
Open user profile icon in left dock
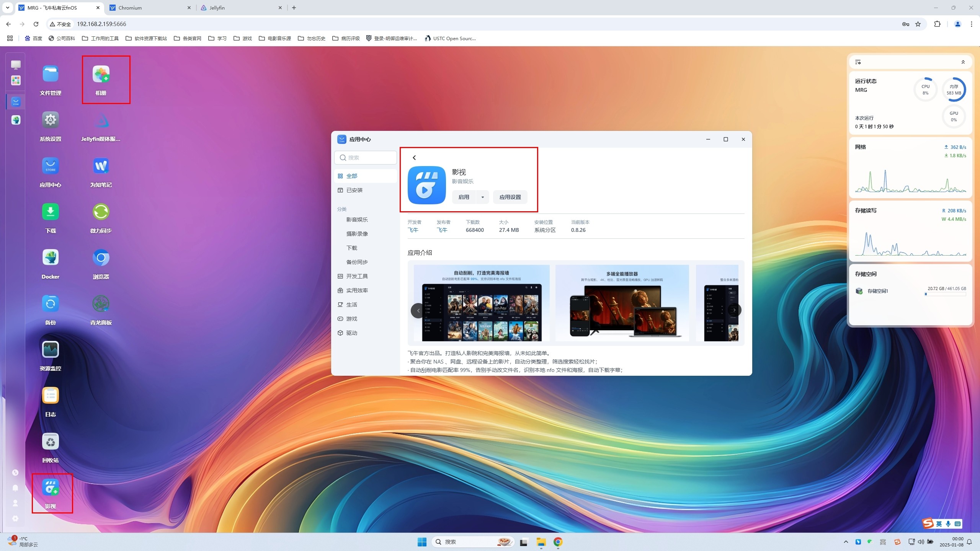[x=15, y=503]
